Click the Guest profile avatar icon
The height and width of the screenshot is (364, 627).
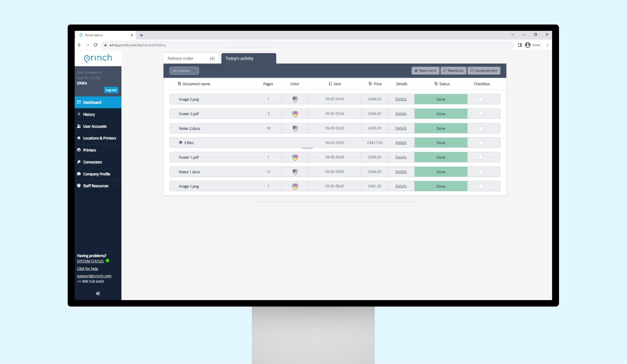coord(527,45)
